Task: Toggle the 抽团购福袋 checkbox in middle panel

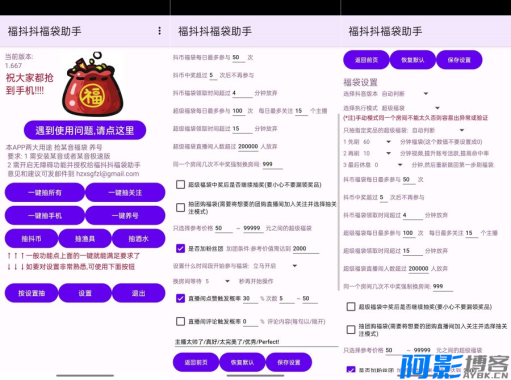Action: click(180, 207)
